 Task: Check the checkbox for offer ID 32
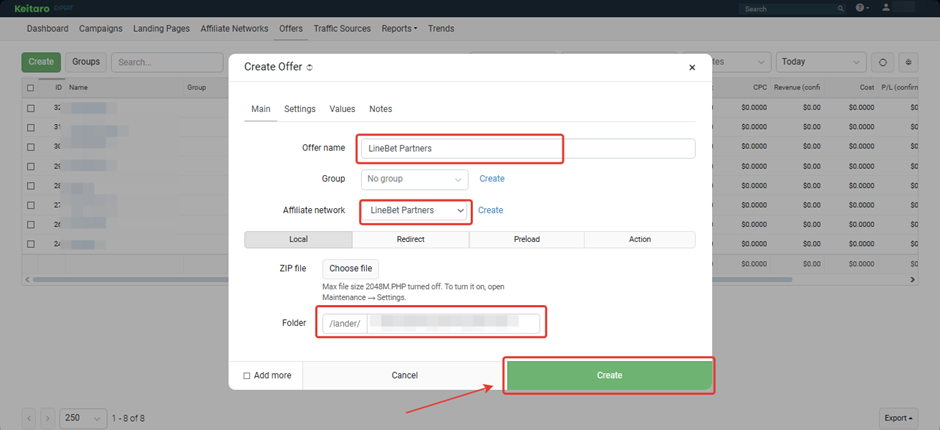pos(31,108)
